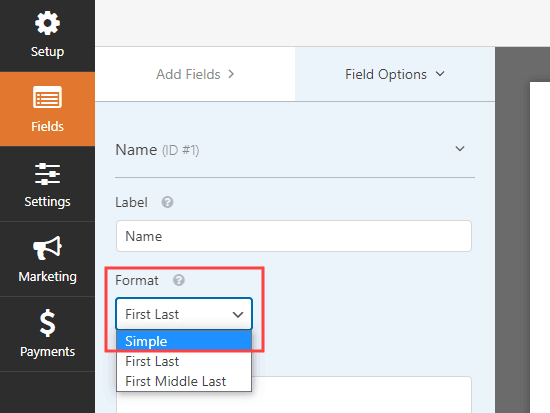Show the Label help tooltip icon
550x413 pixels.
tap(167, 202)
